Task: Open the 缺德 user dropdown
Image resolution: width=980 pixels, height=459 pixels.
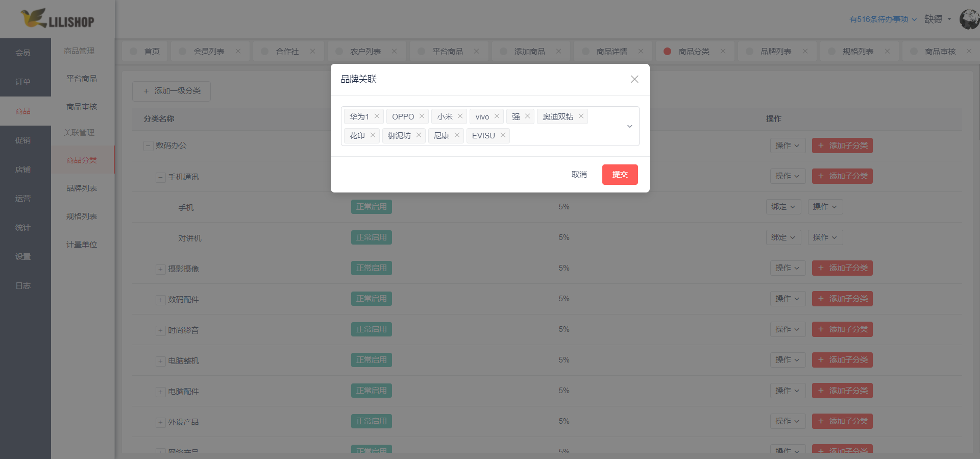Action: click(938, 19)
